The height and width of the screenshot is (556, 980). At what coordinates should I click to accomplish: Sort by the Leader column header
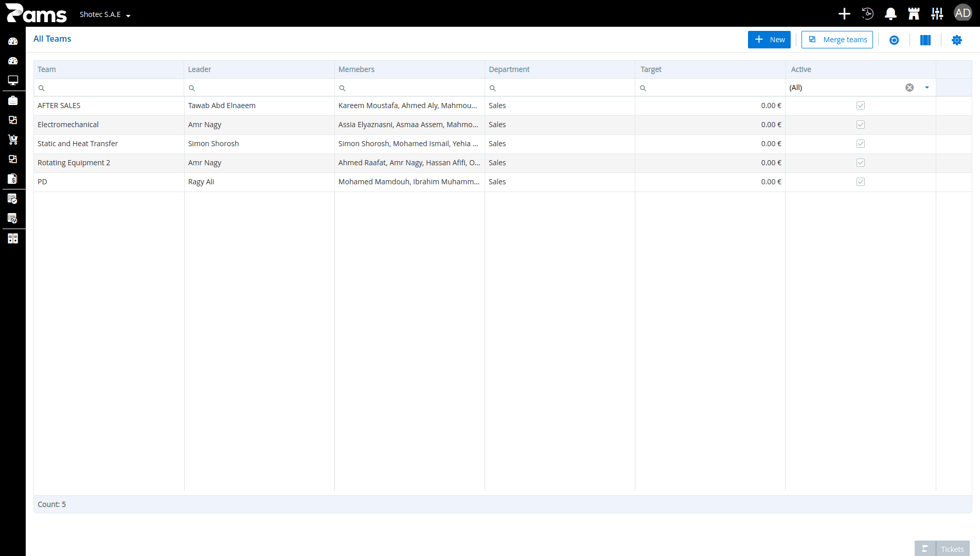coord(259,69)
